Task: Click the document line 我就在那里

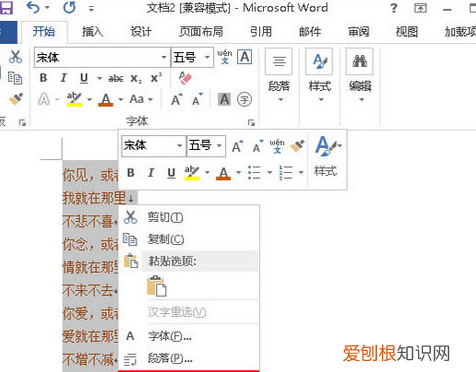Action: point(94,198)
